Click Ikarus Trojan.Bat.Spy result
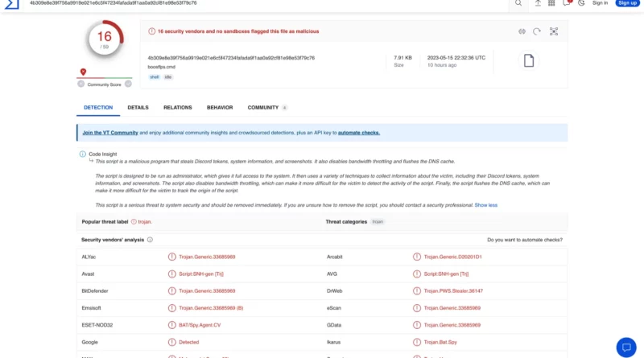644x358 pixels. (x=440, y=342)
